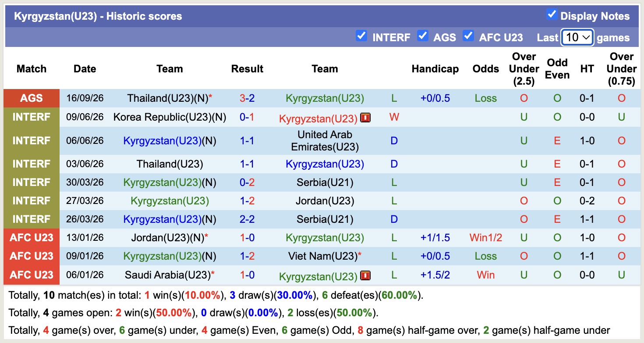Open the AGS match label on 16/09/26
The height and width of the screenshot is (343, 644).
click(x=32, y=98)
